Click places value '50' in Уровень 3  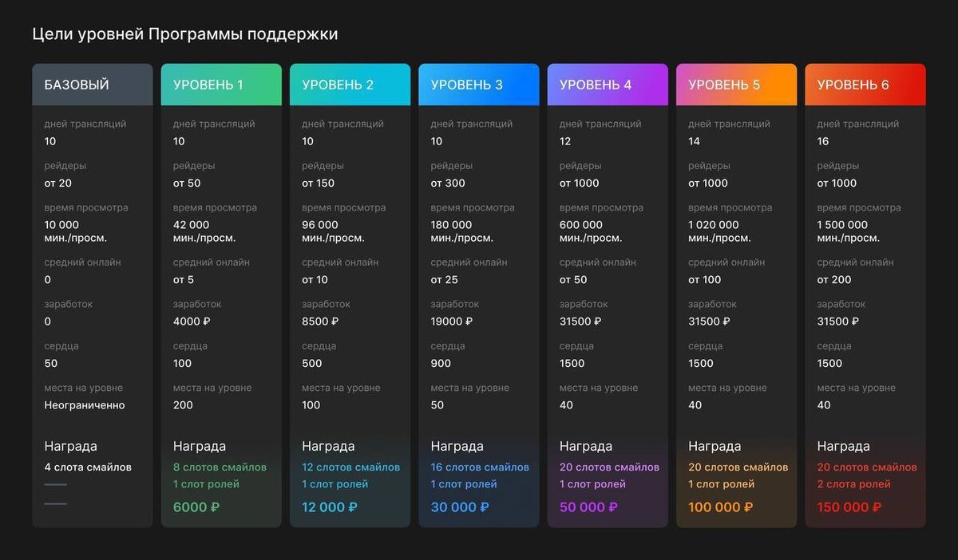tap(437, 405)
